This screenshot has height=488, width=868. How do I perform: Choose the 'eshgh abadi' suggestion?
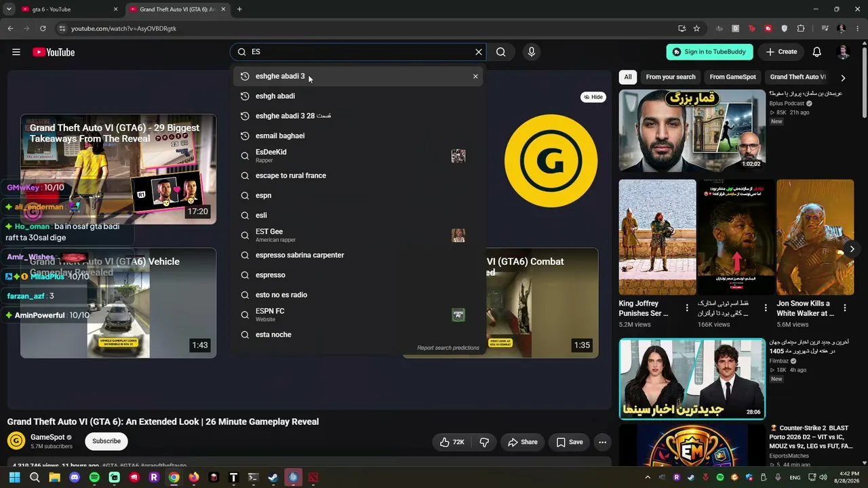pos(358,96)
